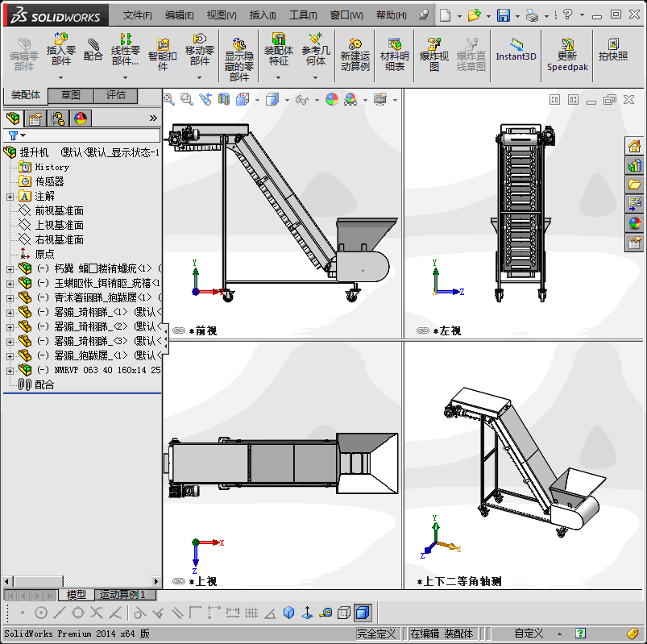Image resolution: width=647 pixels, height=644 pixels.
Task: Open the ConfigurationManager tab icon
Action: (x=58, y=119)
